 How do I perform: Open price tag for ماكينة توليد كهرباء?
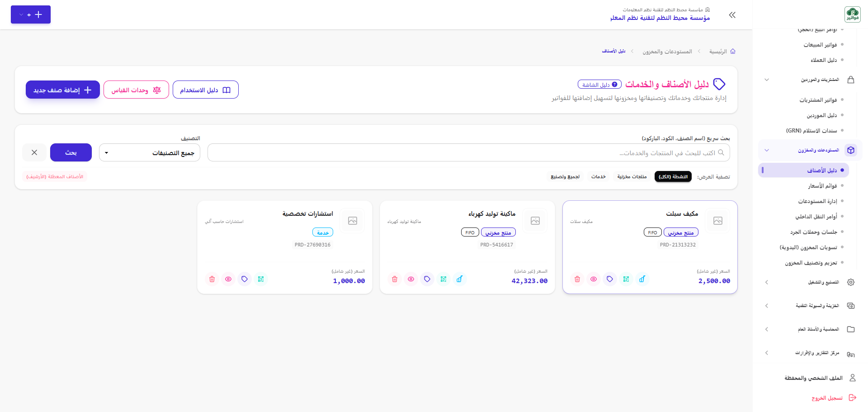coord(427,279)
